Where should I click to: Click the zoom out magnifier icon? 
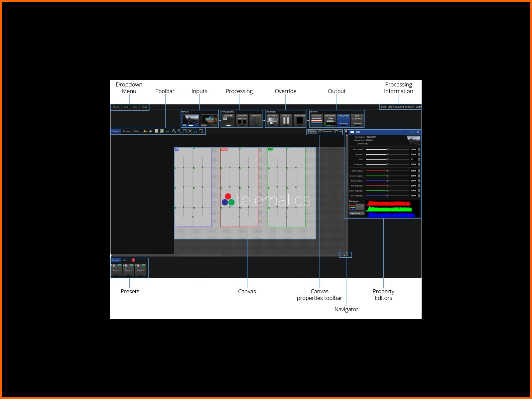(174, 131)
